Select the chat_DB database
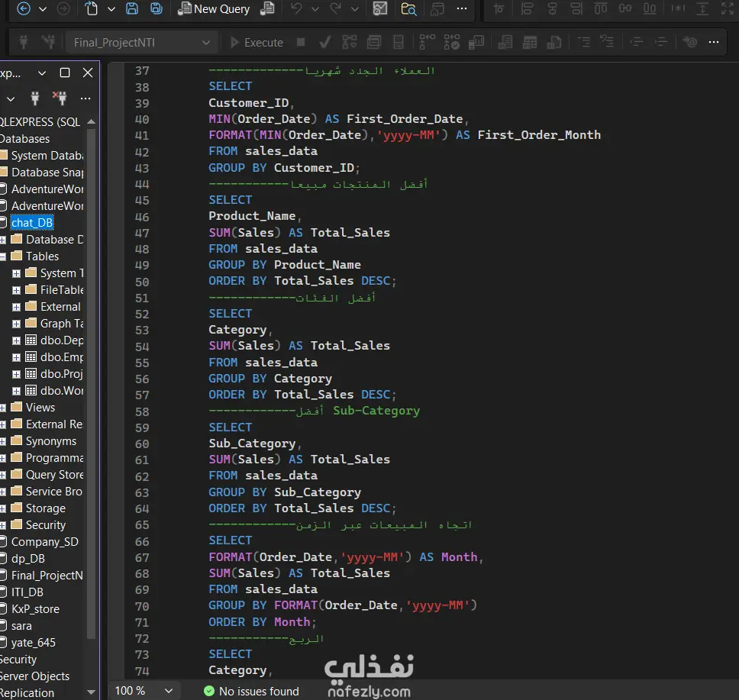This screenshot has height=700, width=739. pyautogui.click(x=32, y=223)
